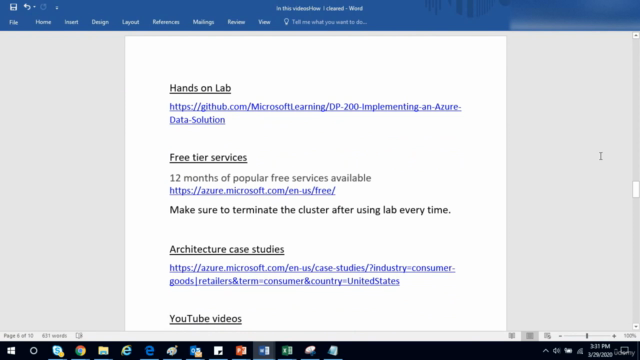The image size is (640, 360).
Task: Click the network signal icon in tray
Action: 580,351
